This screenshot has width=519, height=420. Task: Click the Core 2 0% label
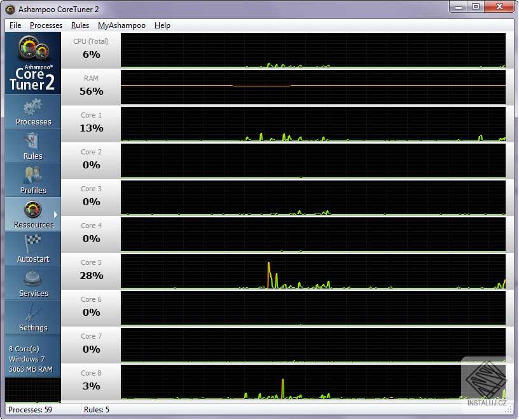(x=91, y=159)
